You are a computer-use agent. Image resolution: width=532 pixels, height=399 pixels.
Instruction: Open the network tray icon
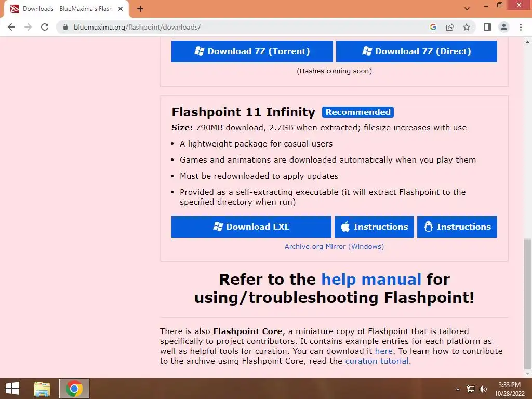(x=471, y=389)
